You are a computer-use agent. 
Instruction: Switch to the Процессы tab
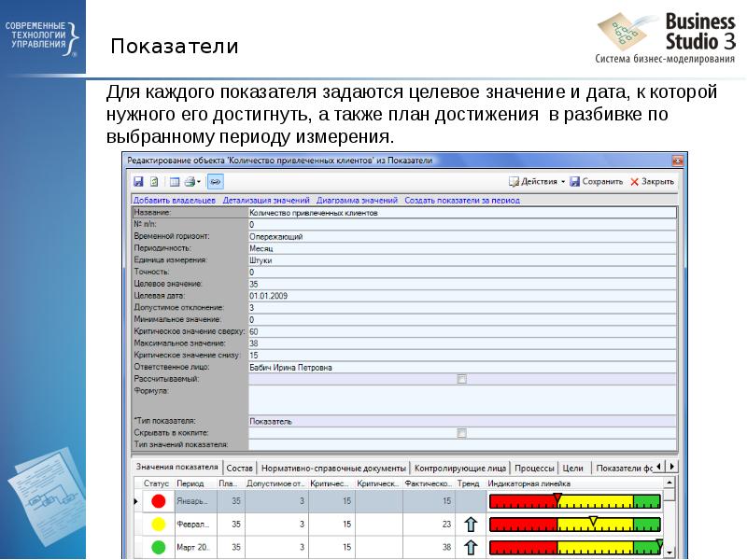tap(534, 469)
